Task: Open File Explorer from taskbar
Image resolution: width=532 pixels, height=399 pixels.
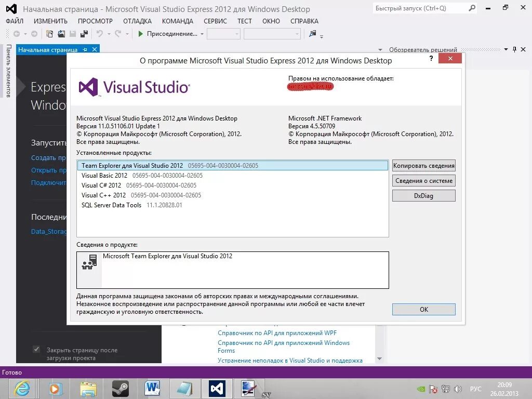Action: [x=88, y=389]
